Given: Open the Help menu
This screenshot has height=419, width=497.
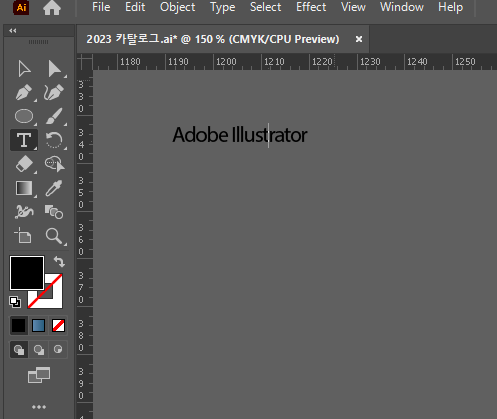Looking at the screenshot, I should coord(450,7).
